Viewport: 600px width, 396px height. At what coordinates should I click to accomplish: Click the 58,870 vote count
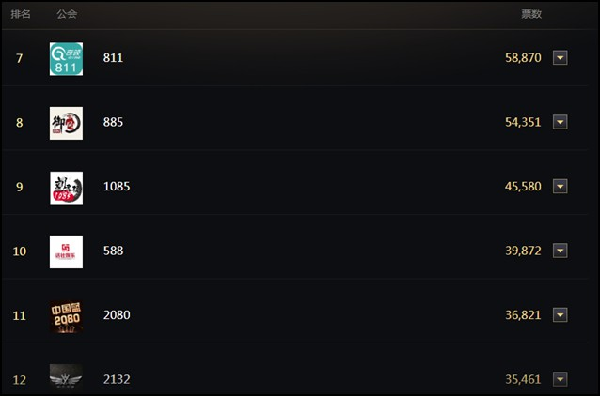(523, 58)
